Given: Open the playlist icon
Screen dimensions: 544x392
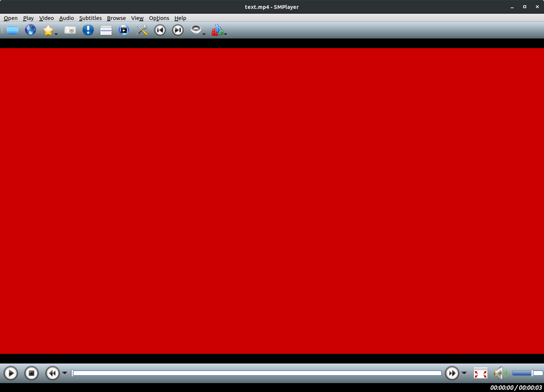Looking at the screenshot, I should click(106, 30).
